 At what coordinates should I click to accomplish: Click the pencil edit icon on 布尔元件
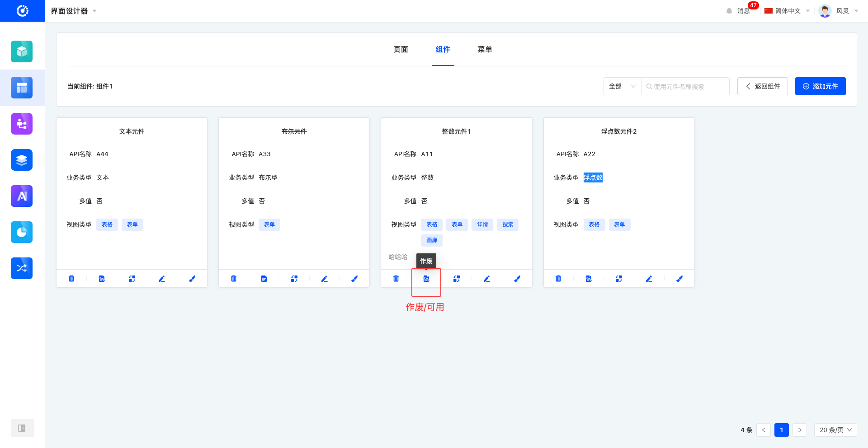point(325,279)
